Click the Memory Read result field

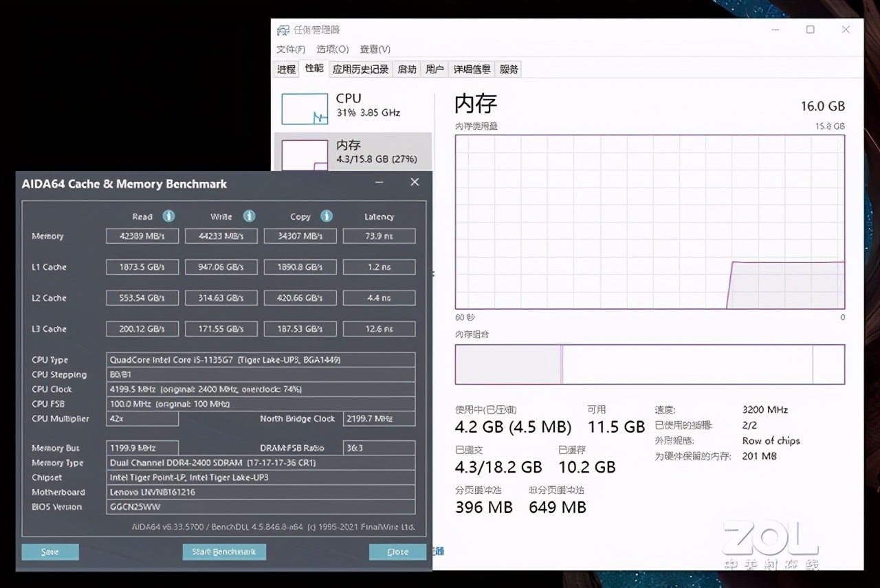142,236
